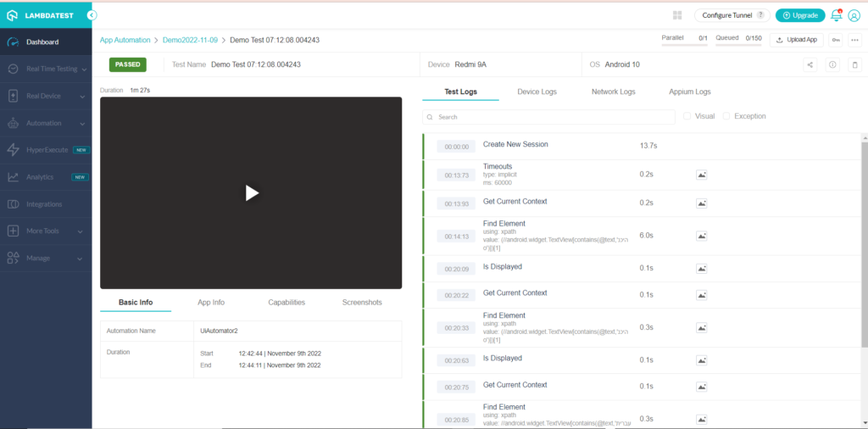This screenshot has width=868, height=429.
Task: Switch to Network Logs tab
Action: 614,92
